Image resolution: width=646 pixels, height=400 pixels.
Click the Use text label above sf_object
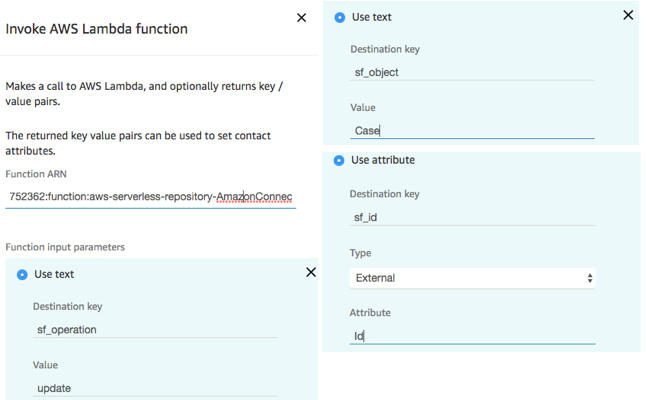coord(372,17)
